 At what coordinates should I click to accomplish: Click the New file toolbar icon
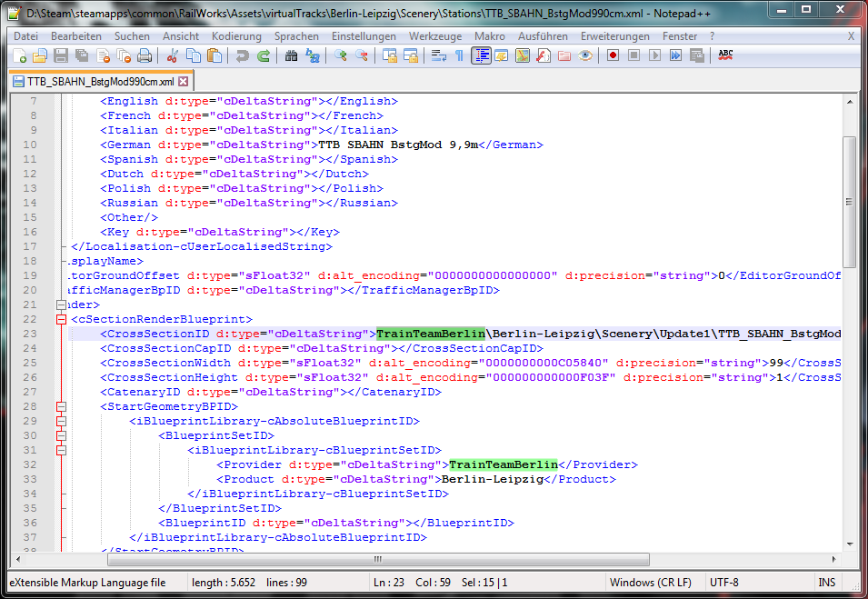[20, 56]
